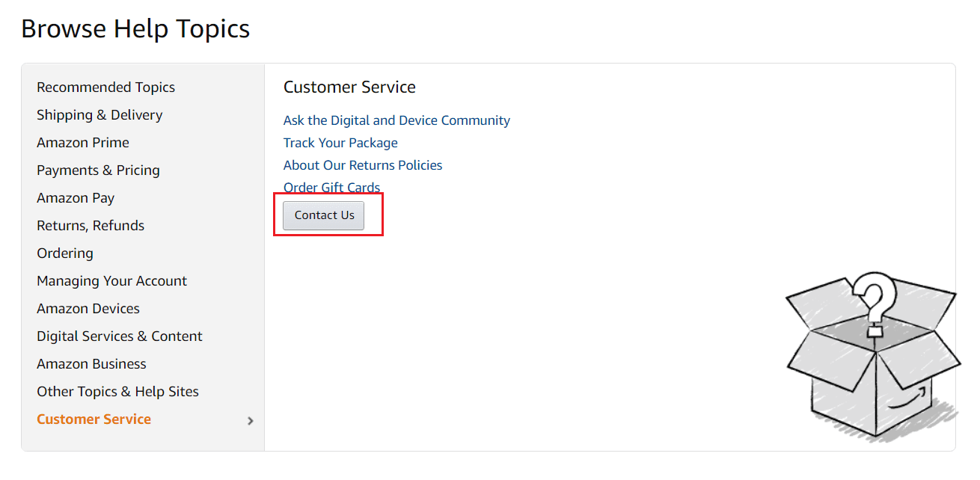Select Payments & Pricing topic
The height and width of the screenshot is (480, 980).
tap(98, 170)
